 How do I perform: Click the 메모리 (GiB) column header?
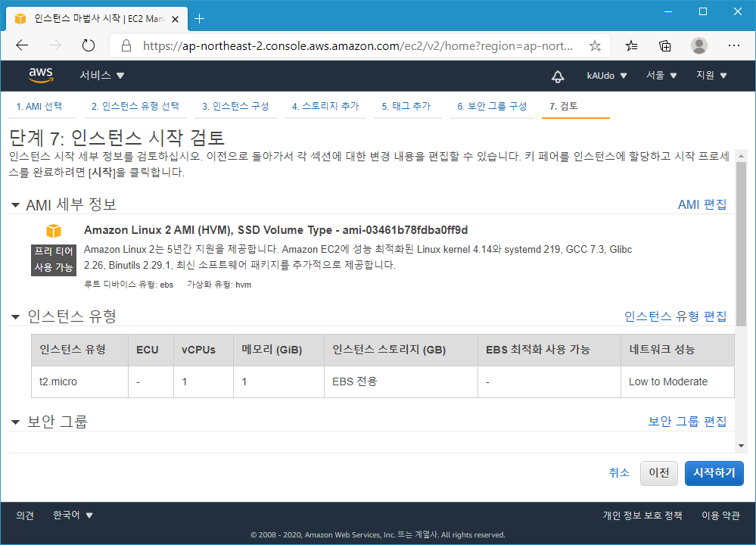click(278, 350)
